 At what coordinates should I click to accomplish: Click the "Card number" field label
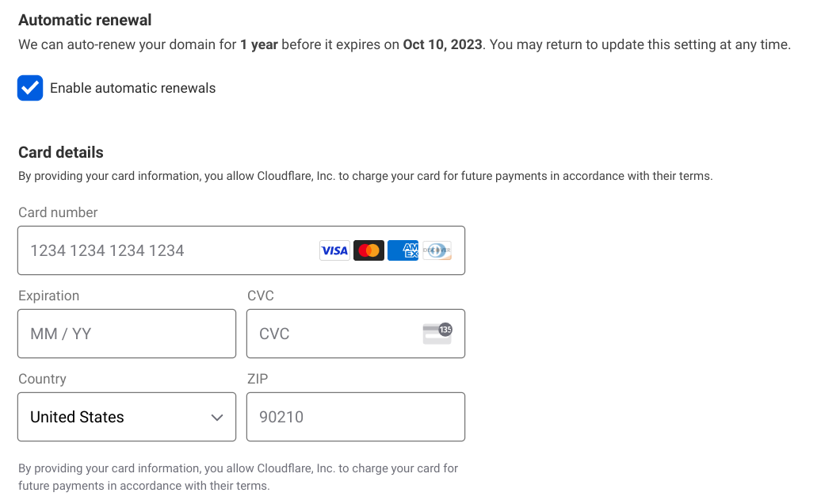[58, 212]
